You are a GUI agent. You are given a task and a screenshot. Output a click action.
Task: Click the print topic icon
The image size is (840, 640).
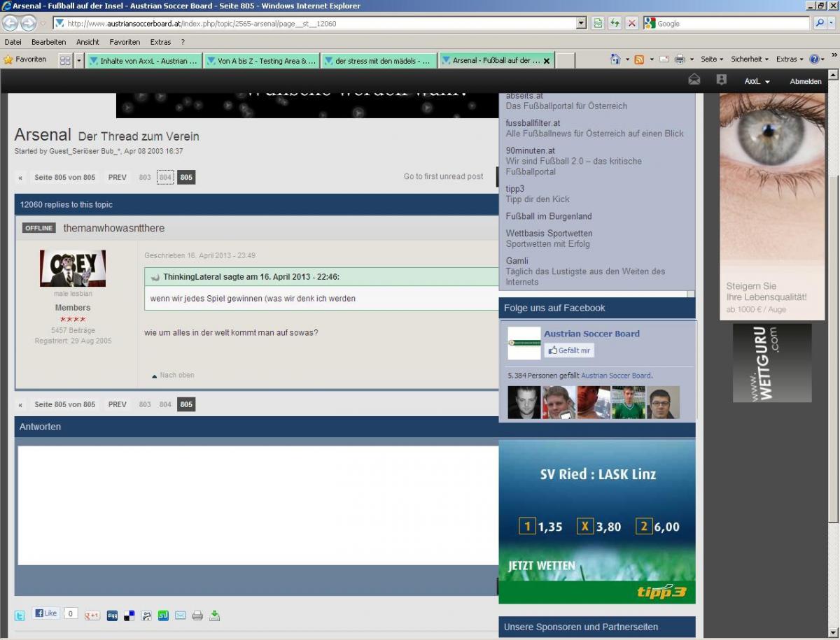tap(197, 616)
